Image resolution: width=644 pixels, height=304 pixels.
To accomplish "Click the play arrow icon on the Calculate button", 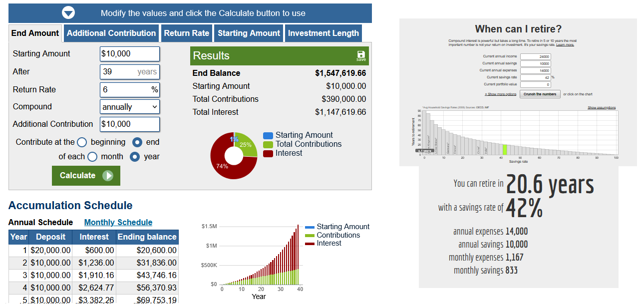I will pyautogui.click(x=107, y=176).
